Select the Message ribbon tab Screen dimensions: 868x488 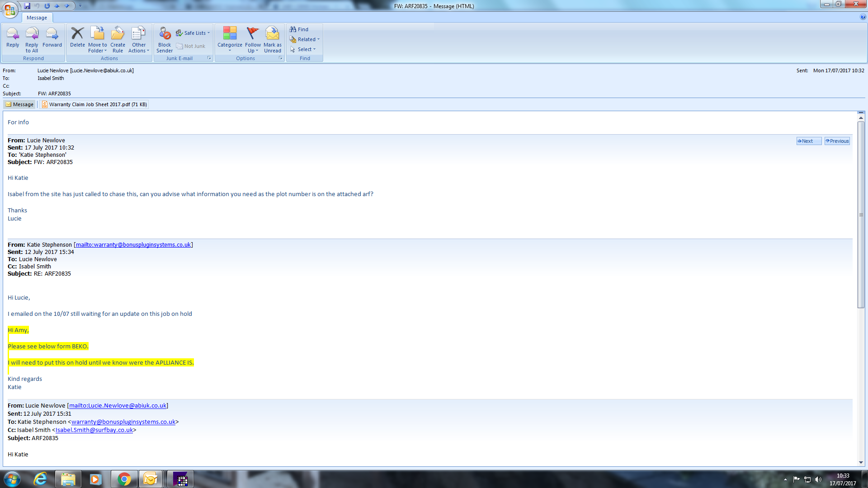[x=37, y=18]
